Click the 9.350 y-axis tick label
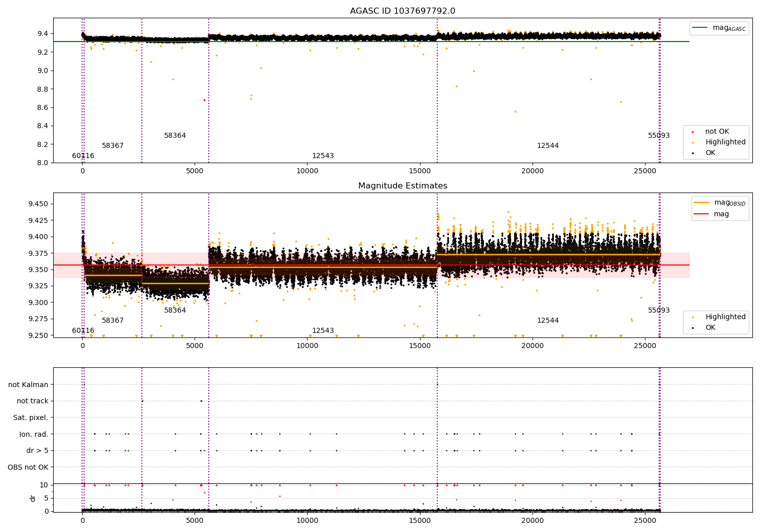This screenshot has height=532, width=760. click(x=38, y=270)
